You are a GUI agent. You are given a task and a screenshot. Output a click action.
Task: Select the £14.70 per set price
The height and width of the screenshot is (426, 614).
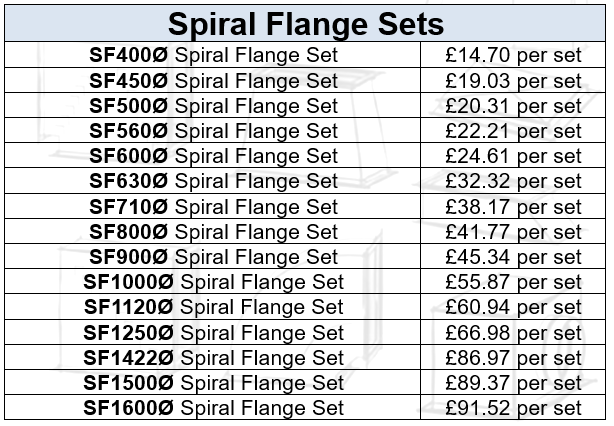pos(513,55)
